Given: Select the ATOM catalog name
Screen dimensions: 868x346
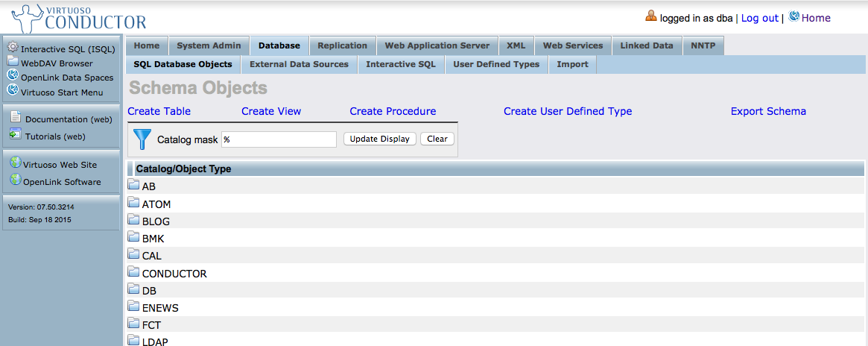Looking at the screenshot, I should (x=156, y=204).
